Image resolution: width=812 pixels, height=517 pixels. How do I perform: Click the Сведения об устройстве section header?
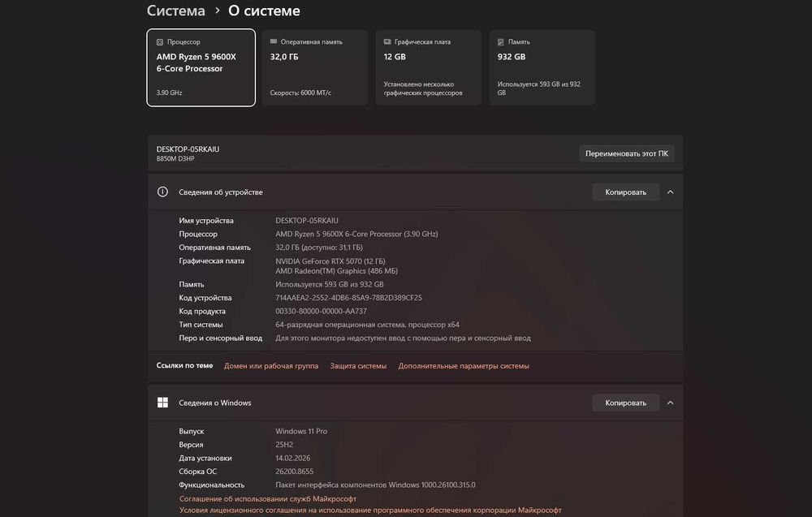(415, 192)
